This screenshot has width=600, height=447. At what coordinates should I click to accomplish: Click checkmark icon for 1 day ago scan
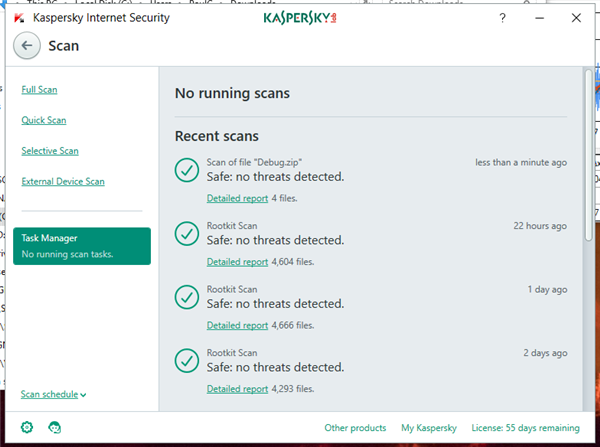coord(187,297)
